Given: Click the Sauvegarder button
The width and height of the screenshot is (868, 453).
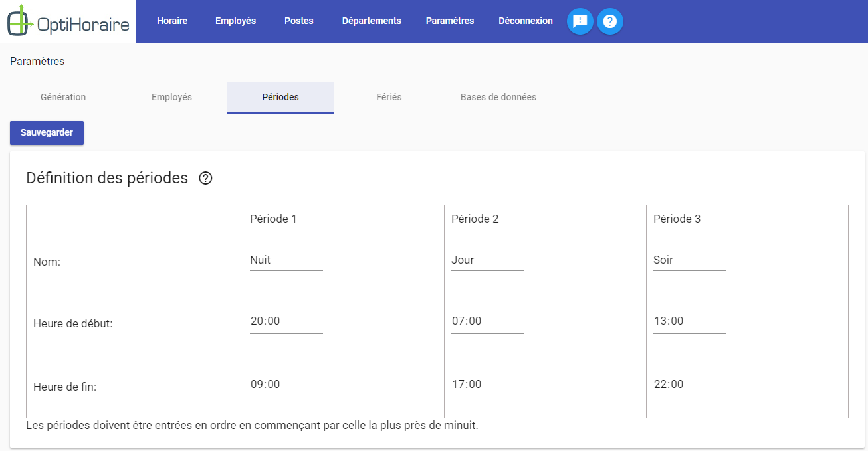Looking at the screenshot, I should coord(47,132).
